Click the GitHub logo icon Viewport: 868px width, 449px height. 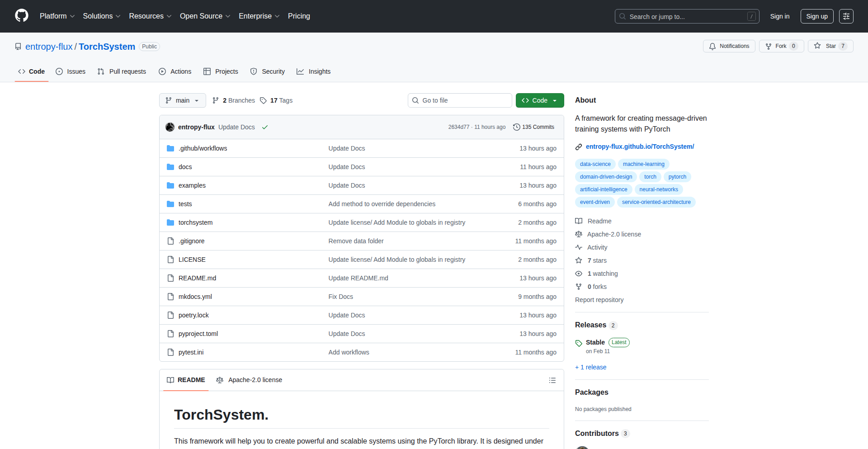(22, 16)
